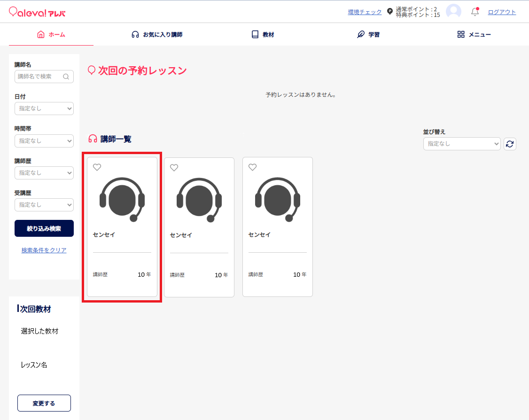Viewport: 529px width, 420px height.
Task: Open the 並び替え sort dropdown
Action: [461, 144]
